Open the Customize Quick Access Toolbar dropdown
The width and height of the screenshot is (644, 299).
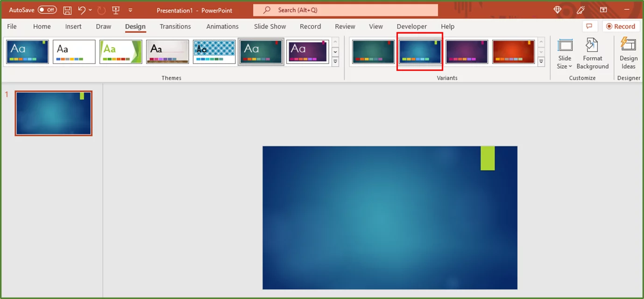click(130, 10)
